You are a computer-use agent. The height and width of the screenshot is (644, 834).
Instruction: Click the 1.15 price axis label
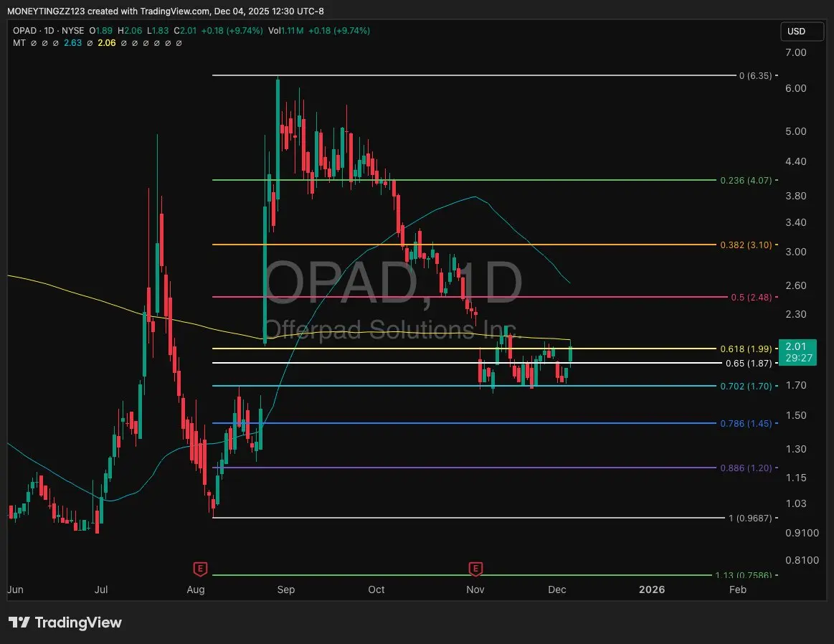pos(796,478)
